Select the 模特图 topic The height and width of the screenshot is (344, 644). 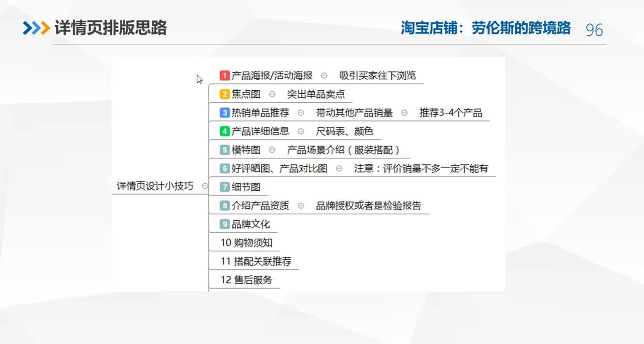point(246,150)
